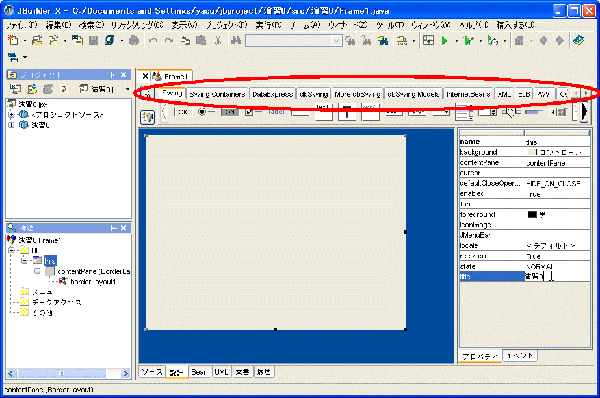Image resolution: width=600 pixels, height=398 pixels.
Task: Click the black foreground color swatch
Action: click(532, 214)
